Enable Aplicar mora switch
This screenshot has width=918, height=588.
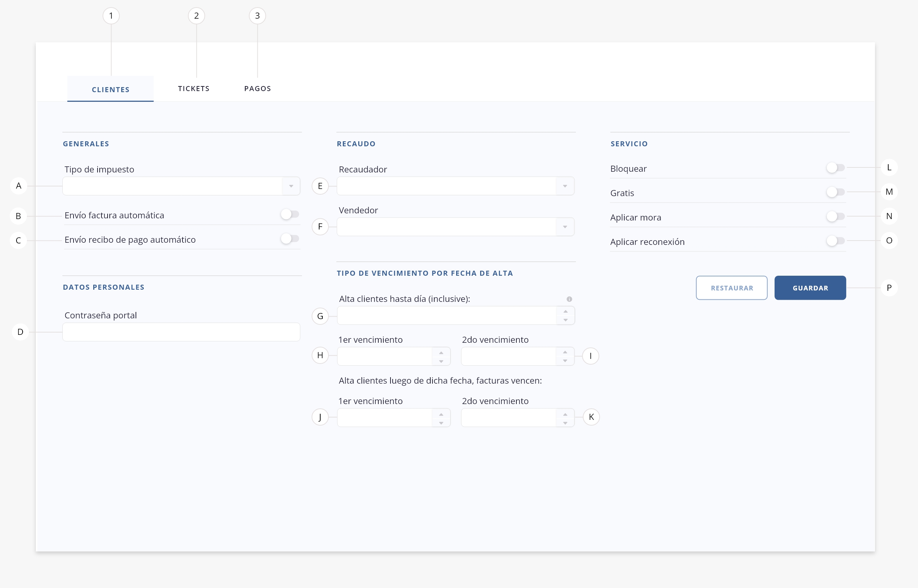pyautogui.click(x=835, y=217)
